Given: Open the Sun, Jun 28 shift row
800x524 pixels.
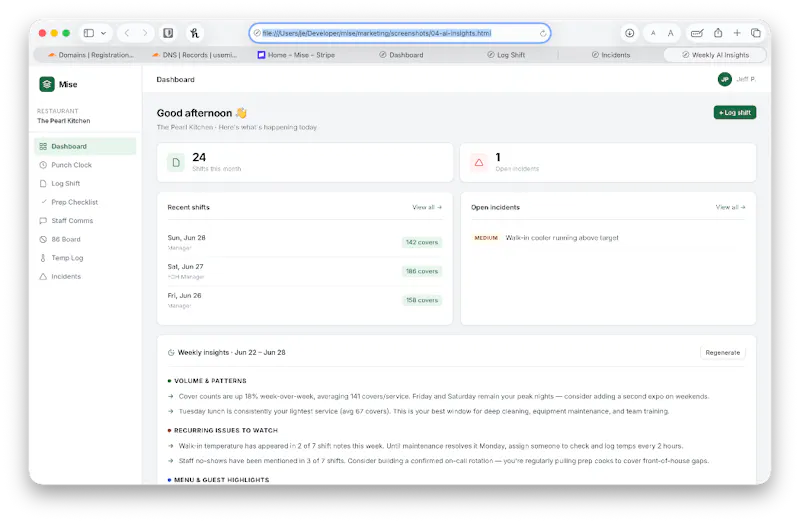Looking at the screenshot, I should point(305,242).
